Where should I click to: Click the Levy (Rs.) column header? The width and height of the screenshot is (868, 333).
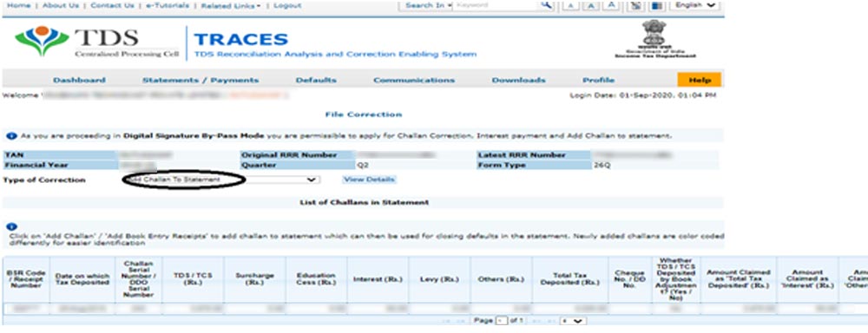[x=439, y=279]
